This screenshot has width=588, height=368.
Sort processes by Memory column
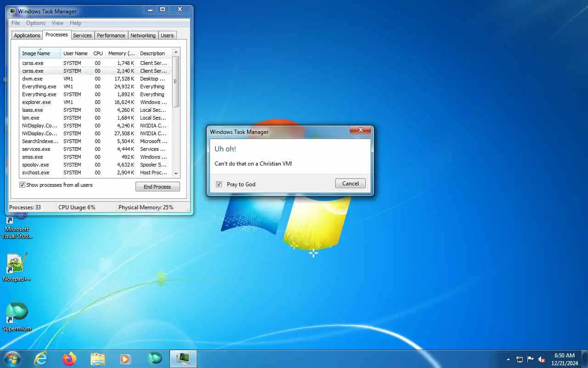(x=121, y=53)
